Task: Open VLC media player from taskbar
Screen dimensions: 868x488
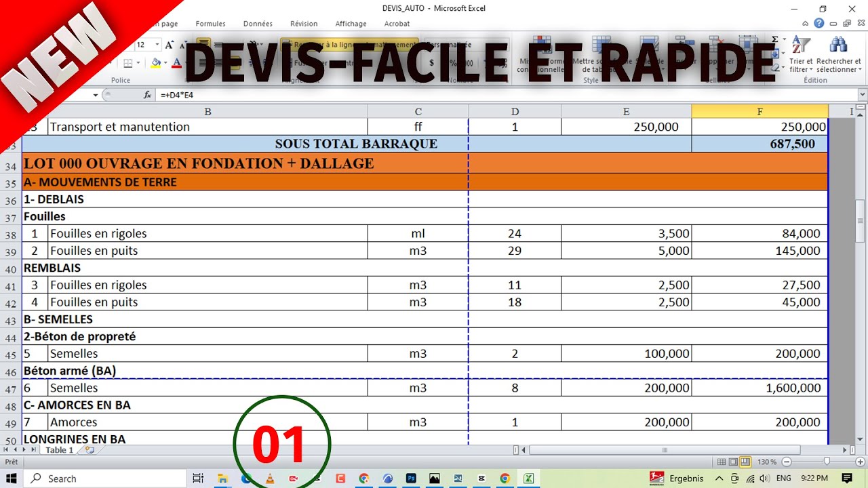Action: (270, 479)
